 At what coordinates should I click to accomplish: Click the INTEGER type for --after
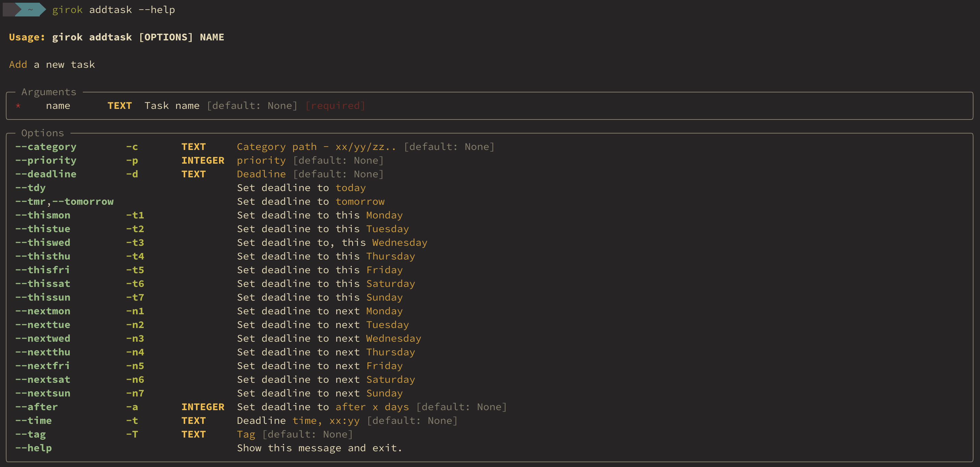(x=202, y=407)
